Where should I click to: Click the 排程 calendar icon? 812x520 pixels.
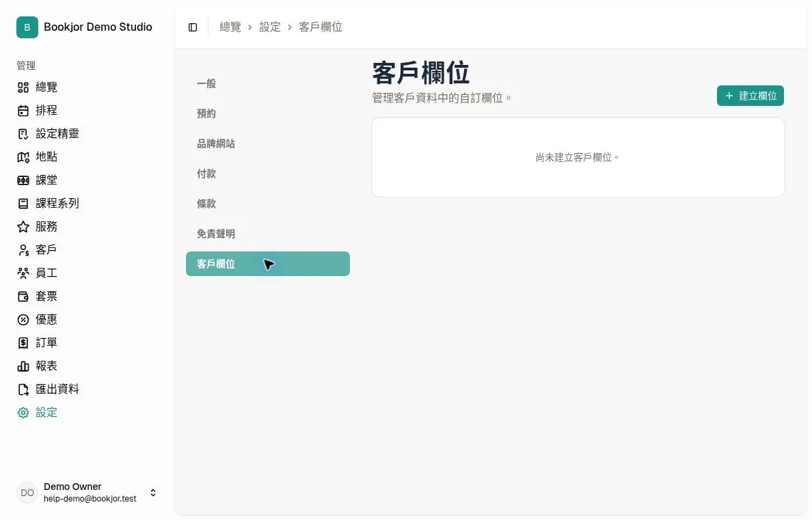(x=23, y=111)
